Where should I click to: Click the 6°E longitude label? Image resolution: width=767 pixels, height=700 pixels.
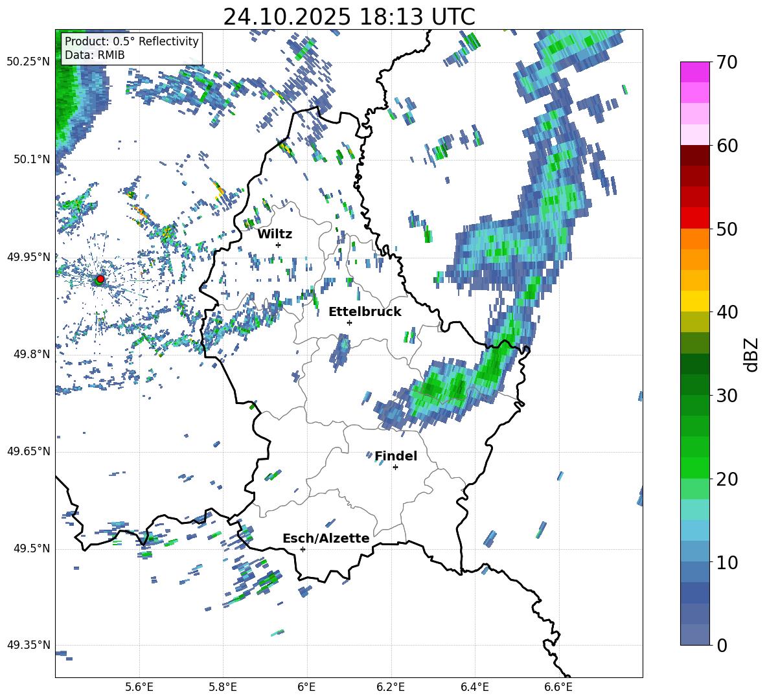coord(306,687)
